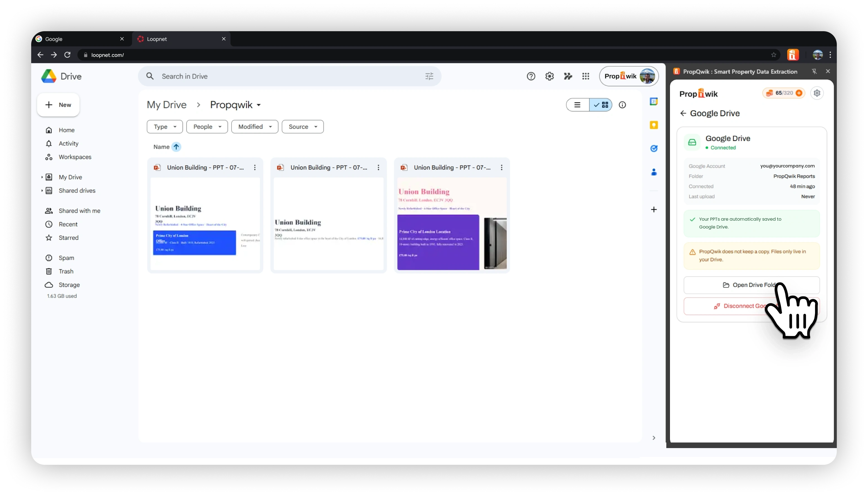The width and height of the screenshot is (868, 496).
Task: Click Disconnect Google Drive button
Action: 752,306
